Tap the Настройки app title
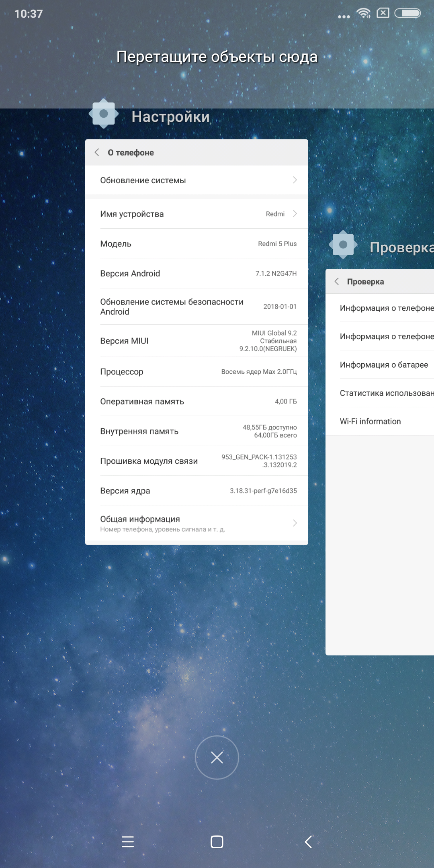This screenshot has height=868, width=434. pos(171,117)
